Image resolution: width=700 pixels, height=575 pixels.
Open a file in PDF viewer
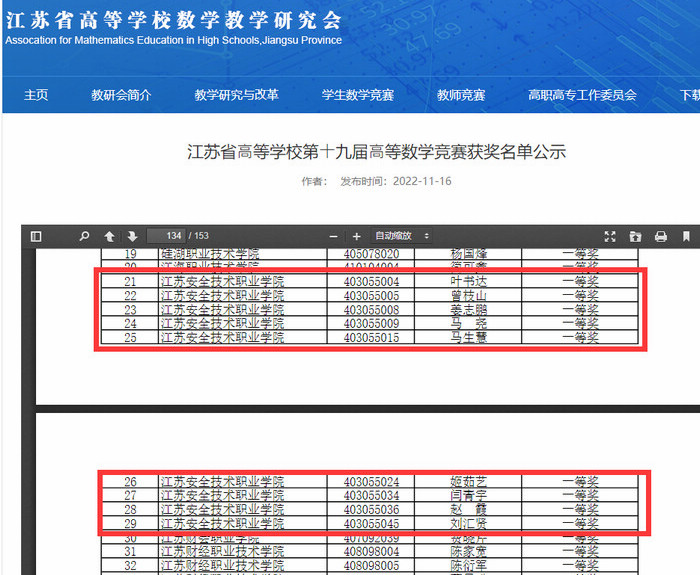tap(635, 236)
